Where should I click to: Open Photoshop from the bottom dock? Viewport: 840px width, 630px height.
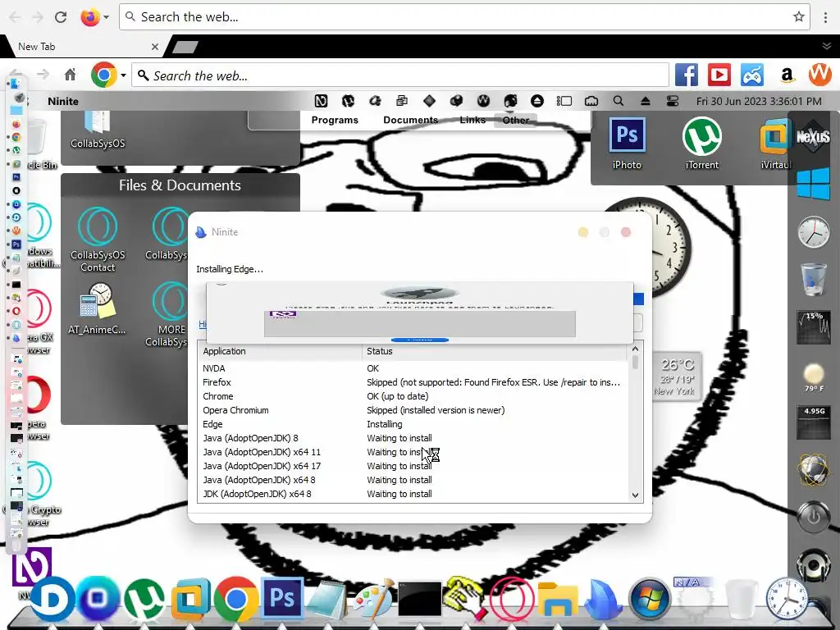pos(282,598)
